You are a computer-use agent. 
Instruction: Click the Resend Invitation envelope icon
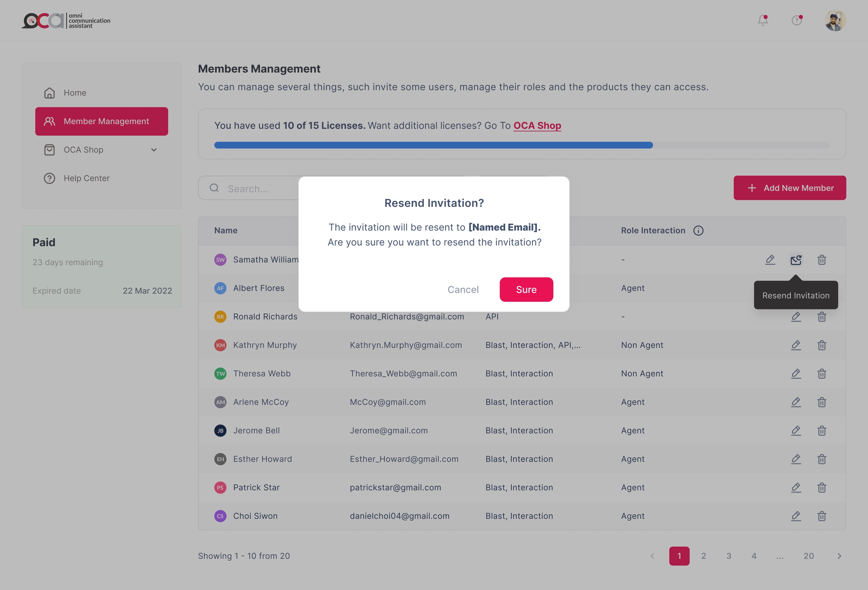click(x=796, y=260)
